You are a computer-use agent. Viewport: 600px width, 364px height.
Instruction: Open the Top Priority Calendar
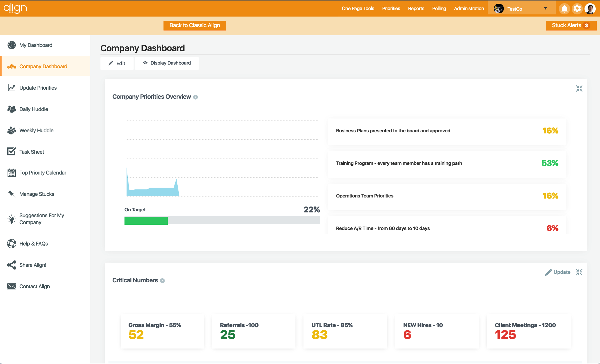43,173
